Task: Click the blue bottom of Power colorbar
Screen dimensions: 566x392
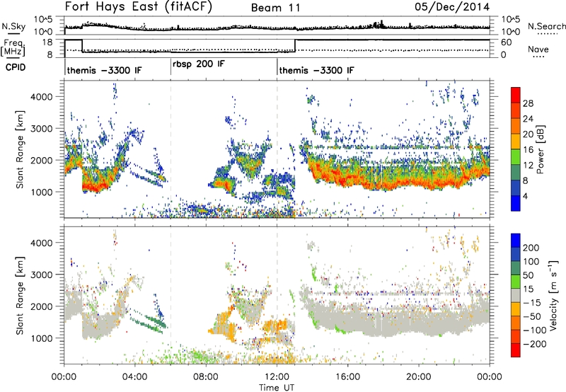Action: 516,203
